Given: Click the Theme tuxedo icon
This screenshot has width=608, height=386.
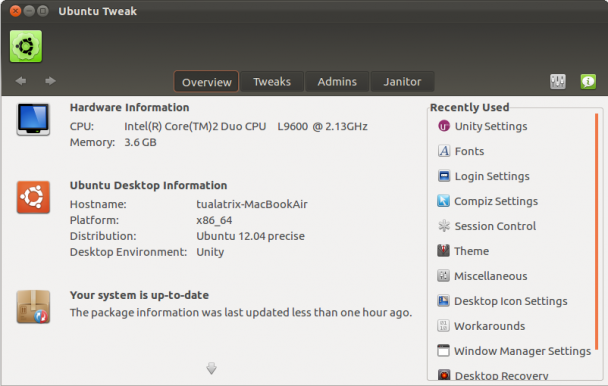Looking at the screenshot, I should [x=444, y=251].
